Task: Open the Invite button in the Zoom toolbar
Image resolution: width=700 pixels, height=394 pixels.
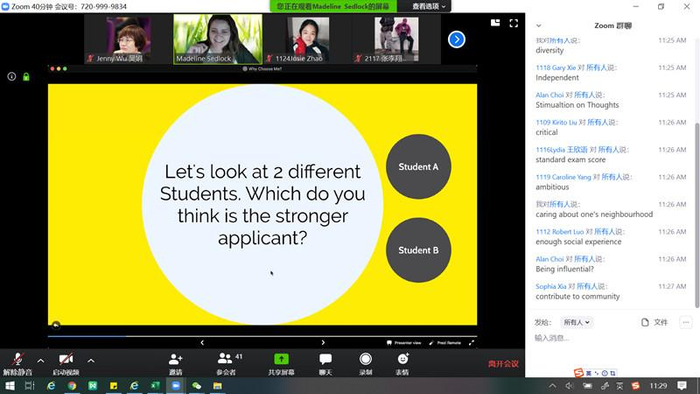Action: [175, 364]
